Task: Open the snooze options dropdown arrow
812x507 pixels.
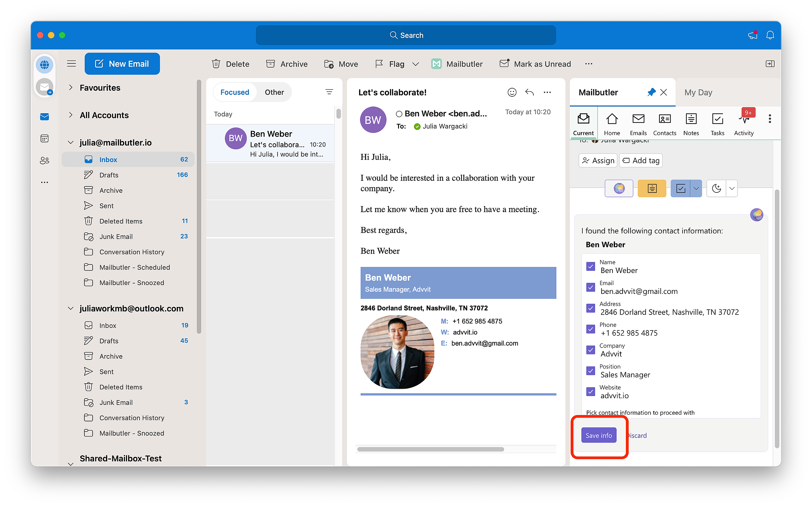Action: point(731,188)
